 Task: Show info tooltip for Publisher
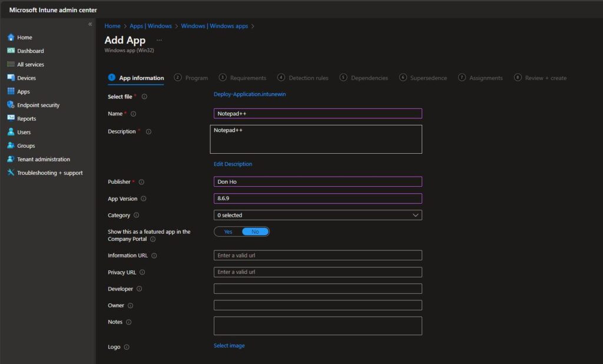pyautogui.click(x=141, y=181)
